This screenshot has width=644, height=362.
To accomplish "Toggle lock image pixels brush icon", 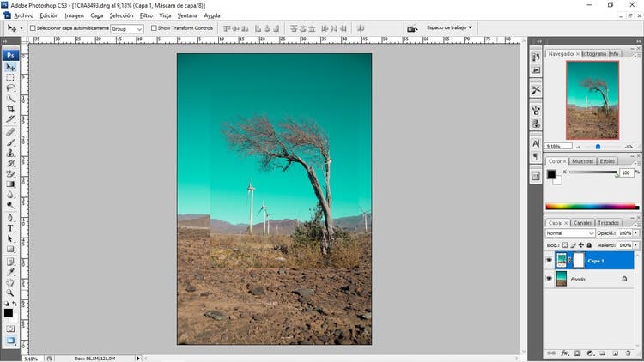I will coord(574,245).
